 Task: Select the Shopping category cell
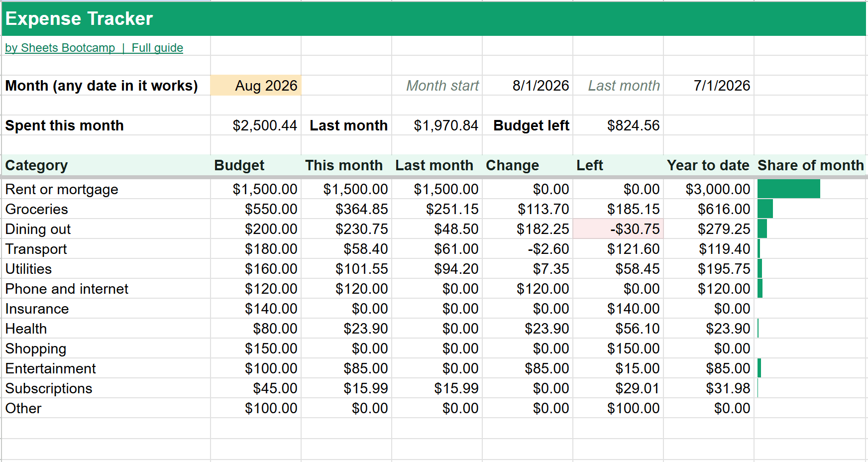tap(106, 348)
